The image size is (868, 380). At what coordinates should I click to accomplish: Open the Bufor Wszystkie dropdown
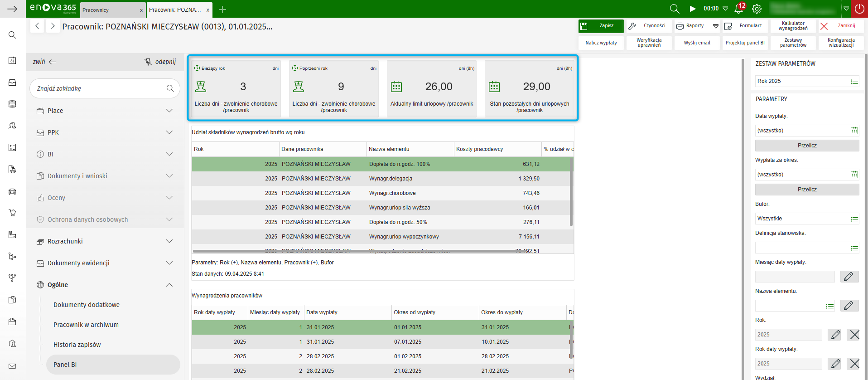[854, 219]
